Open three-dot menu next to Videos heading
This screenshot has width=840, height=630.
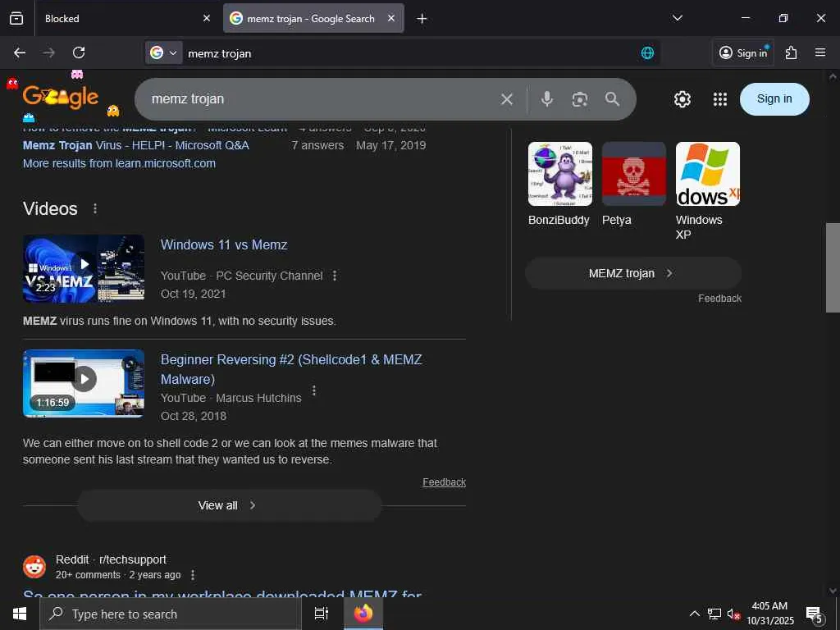pyautogui.click(x=95, y=208)
